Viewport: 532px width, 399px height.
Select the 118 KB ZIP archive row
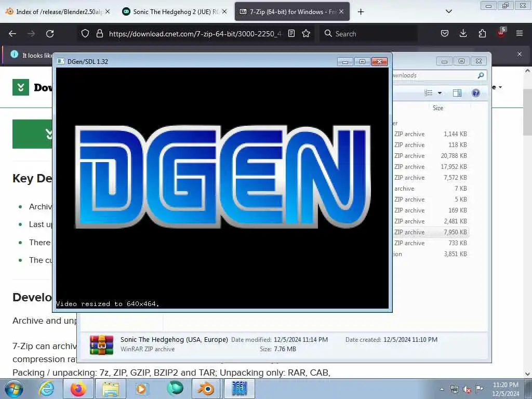click(430, 145)
